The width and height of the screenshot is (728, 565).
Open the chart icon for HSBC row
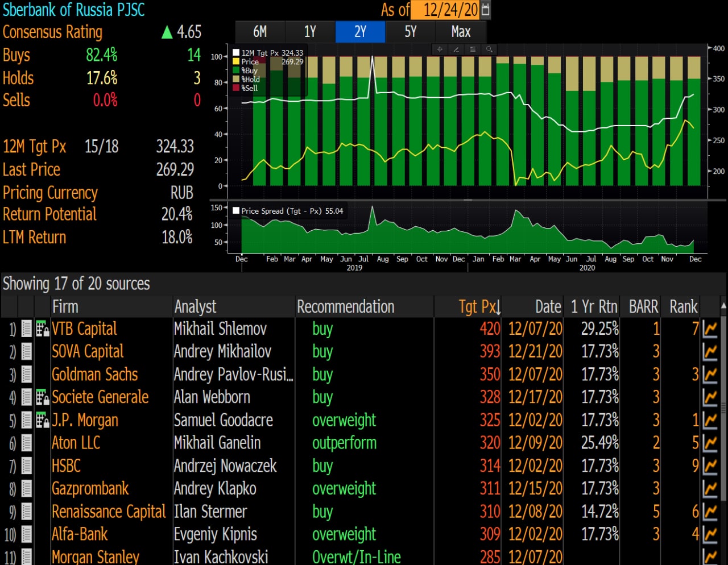(710, 466)
